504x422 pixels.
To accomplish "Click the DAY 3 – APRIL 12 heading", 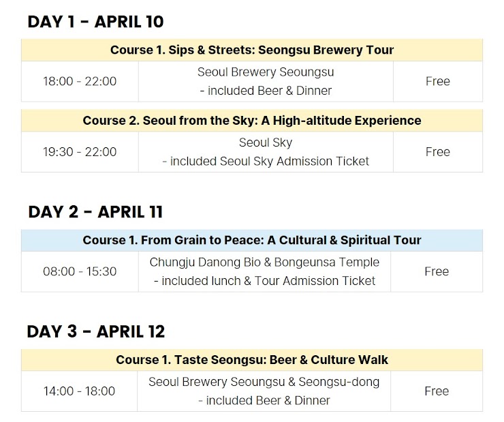I will click(x=96, y=331).
